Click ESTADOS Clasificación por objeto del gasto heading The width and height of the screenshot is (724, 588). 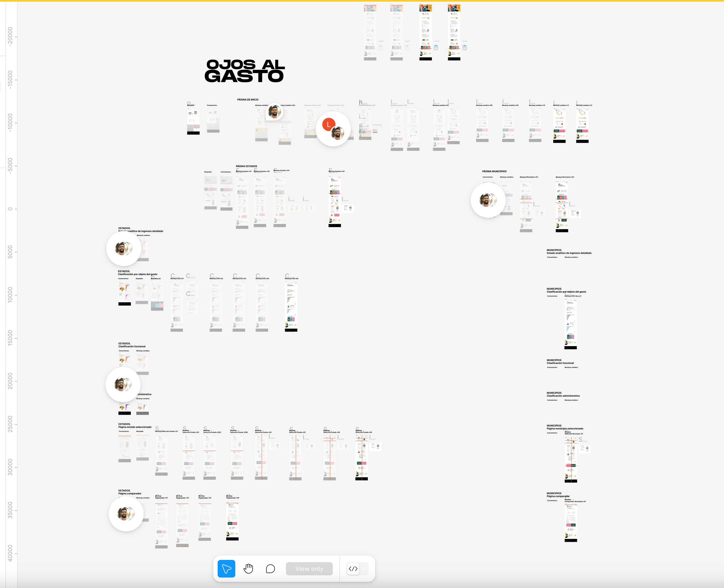tap(137, 273)
